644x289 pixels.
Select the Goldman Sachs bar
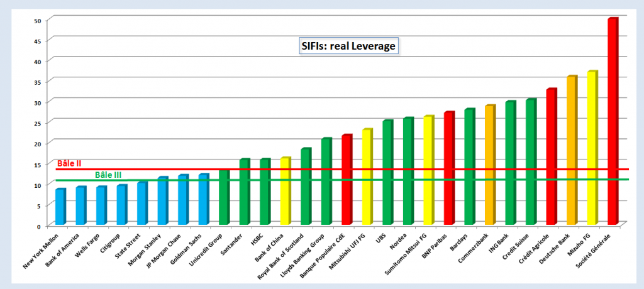click(204, 199)
